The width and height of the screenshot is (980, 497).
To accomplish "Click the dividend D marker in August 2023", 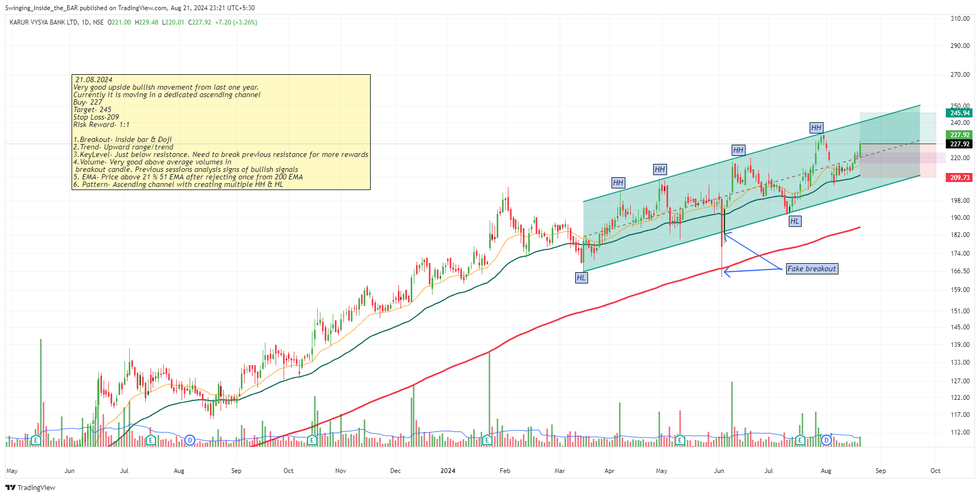I will [190, 440].
